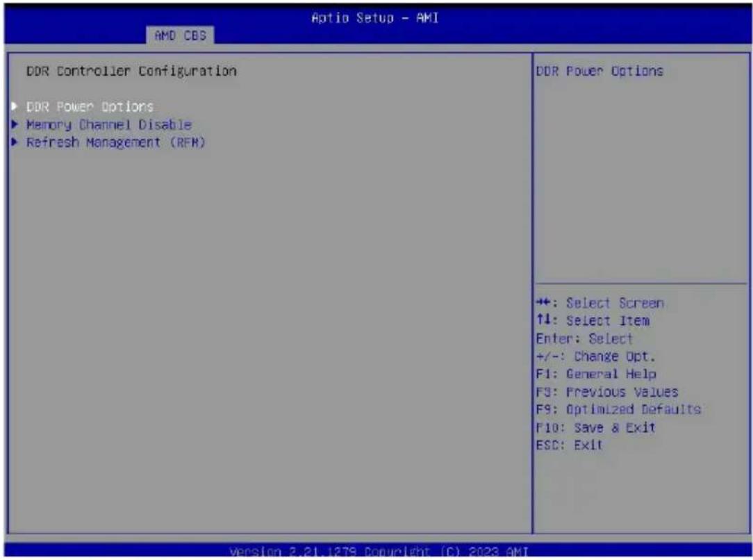Image resolution: width=753 pixels, height=560 pixels.
Task: Click the arrow beside Refresh Management (RFM)
Action: point(15,142)
